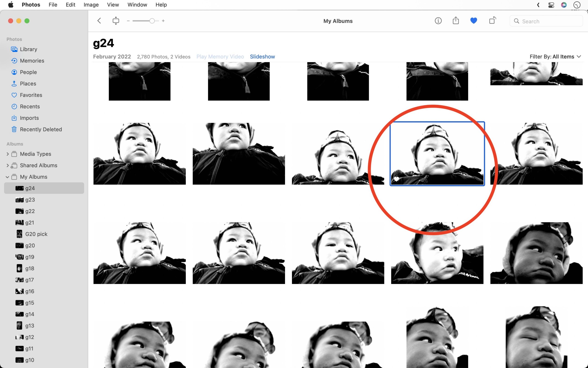Select the g17 album

click(44, 280)
